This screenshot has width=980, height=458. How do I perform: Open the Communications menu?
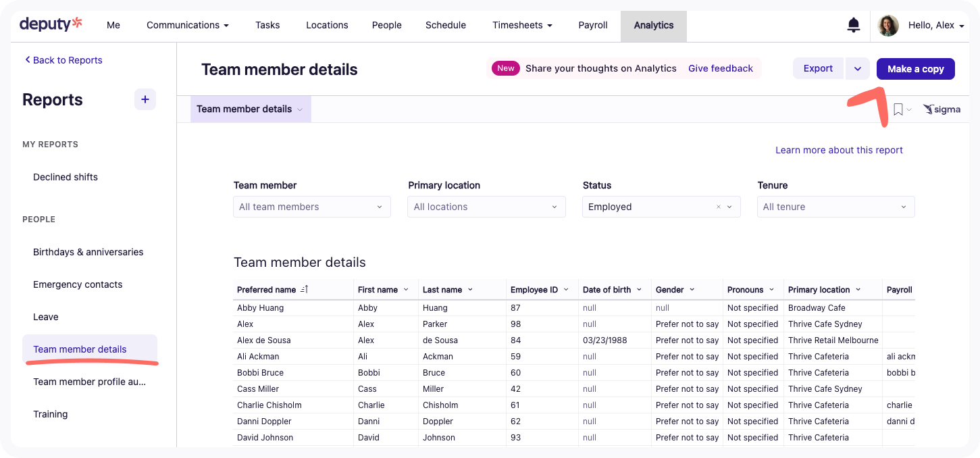[187, 25]
